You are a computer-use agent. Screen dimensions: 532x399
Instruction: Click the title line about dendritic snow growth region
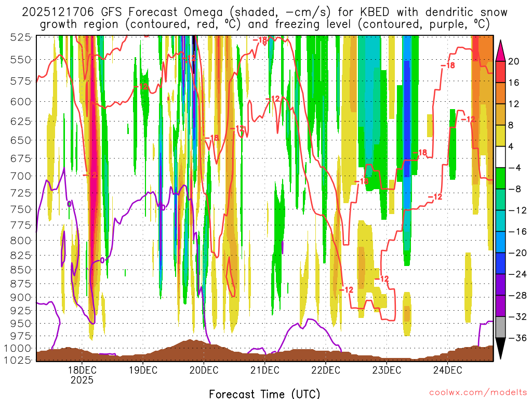pos(264,24)
